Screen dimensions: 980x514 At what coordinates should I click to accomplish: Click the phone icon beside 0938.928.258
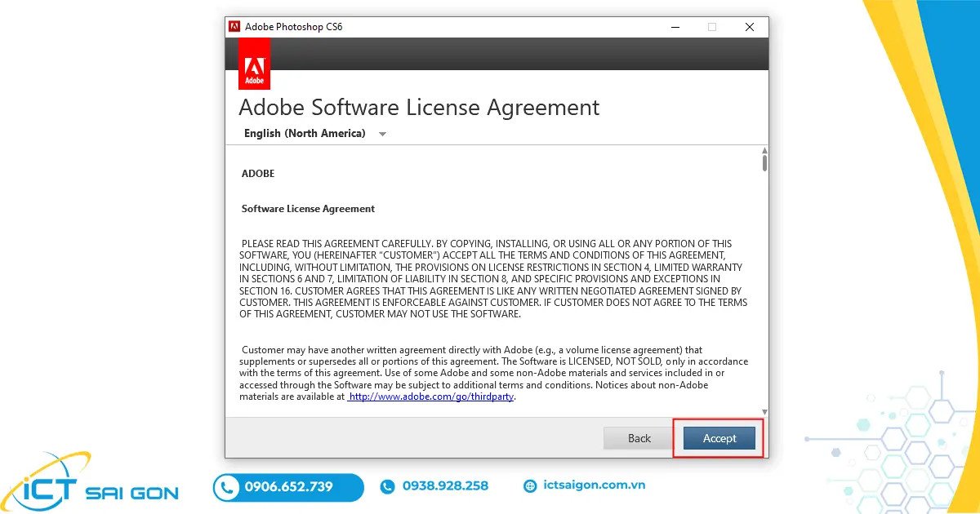point(385,486)
